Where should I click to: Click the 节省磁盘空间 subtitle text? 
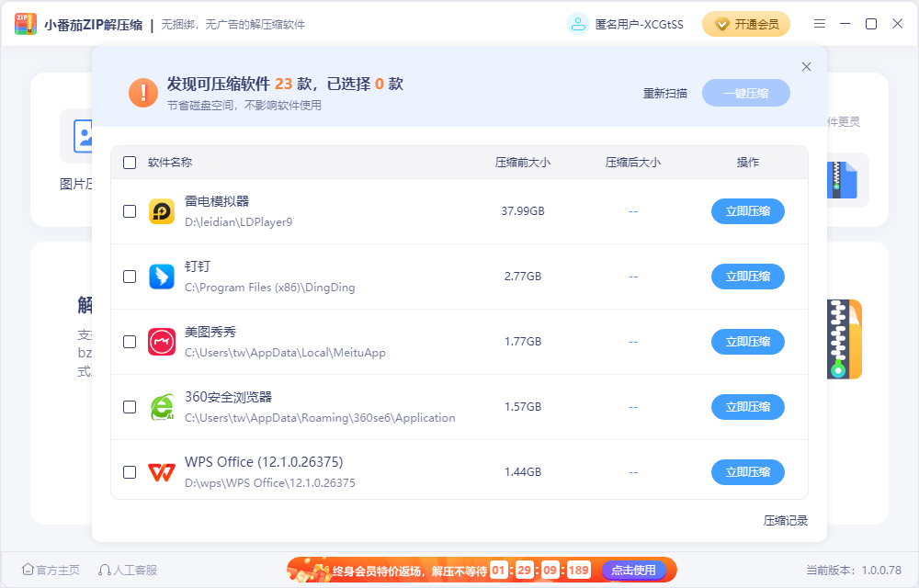point(244,106)
